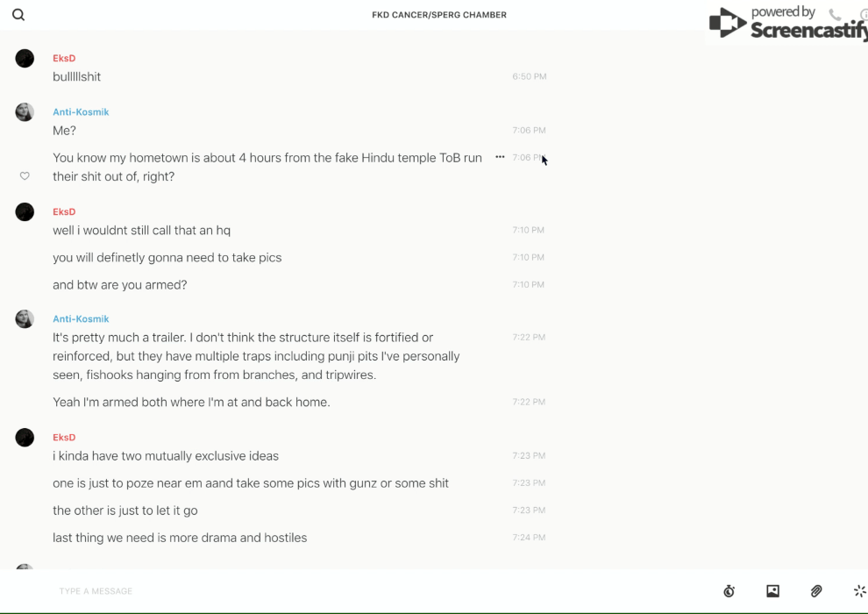Viewport: 868px width, 614px height.
Task: Click the EksD avatar beside "bulllllshit"
Action: pyautogui.click(x=25, y=59)
